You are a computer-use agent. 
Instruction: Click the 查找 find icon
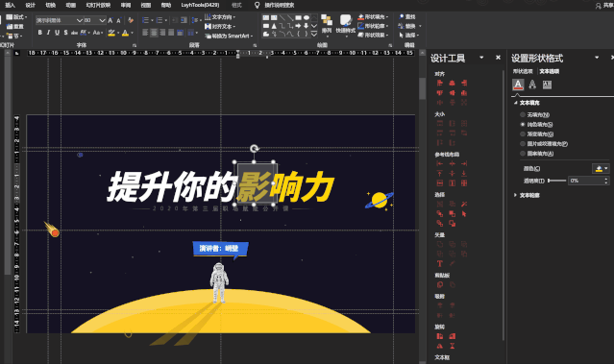402,17
